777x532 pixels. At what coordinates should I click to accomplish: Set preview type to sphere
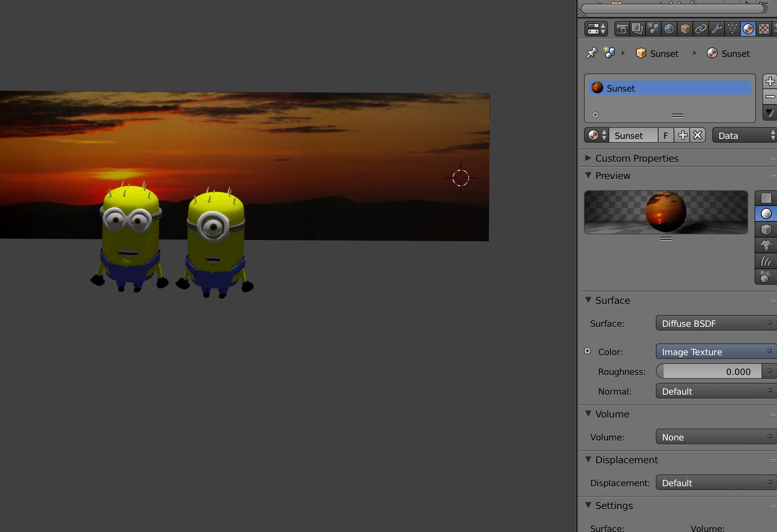[766, 214]
